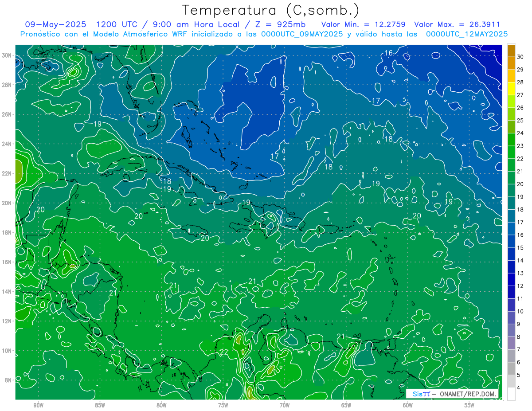Click the legend value "28" on colorbar
The height and width of the screenshot is (411, 532).
pos(520,82)
